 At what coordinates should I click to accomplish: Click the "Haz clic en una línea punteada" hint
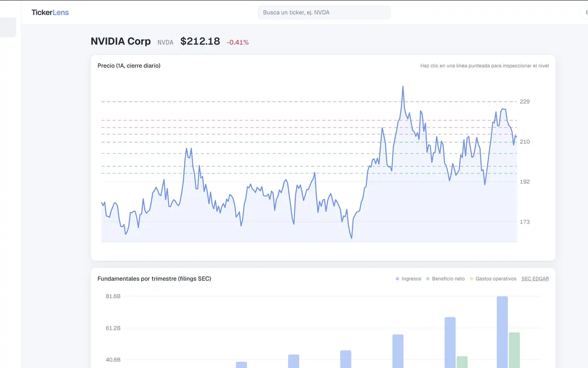coord(485,66)
